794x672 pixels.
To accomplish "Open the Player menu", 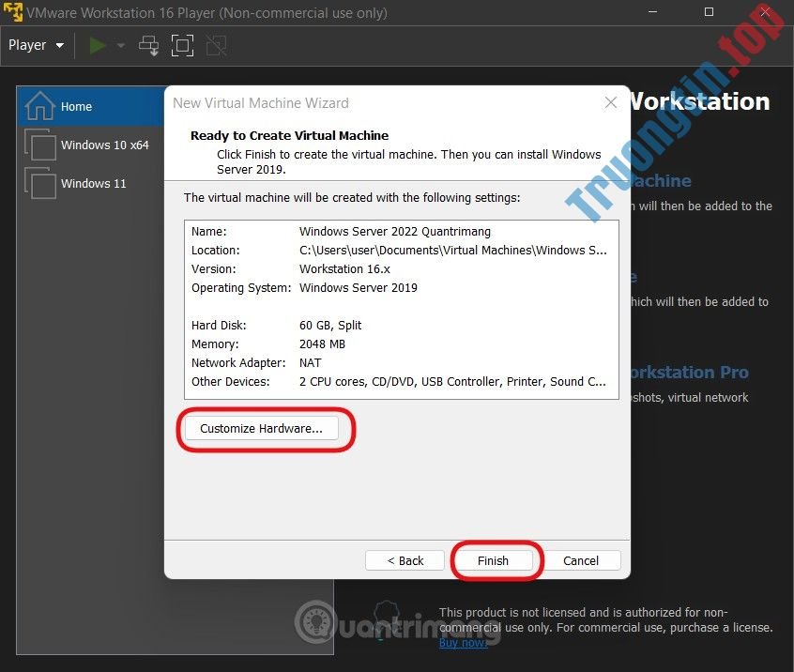I will click(28, 44).
